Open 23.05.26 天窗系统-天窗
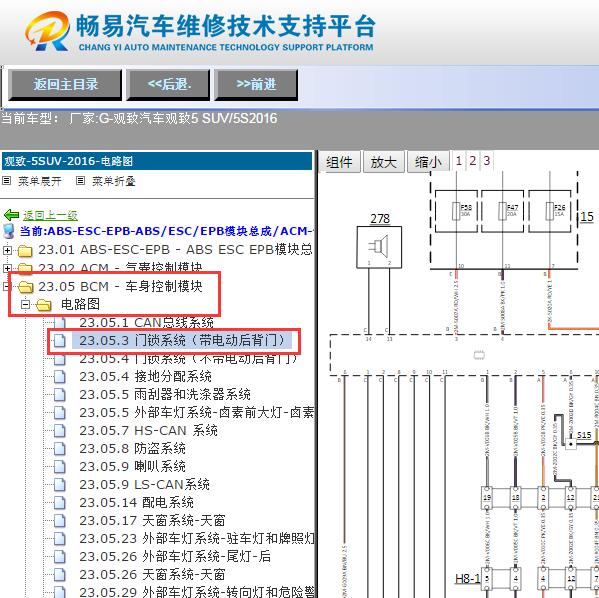 pos(152,574)
